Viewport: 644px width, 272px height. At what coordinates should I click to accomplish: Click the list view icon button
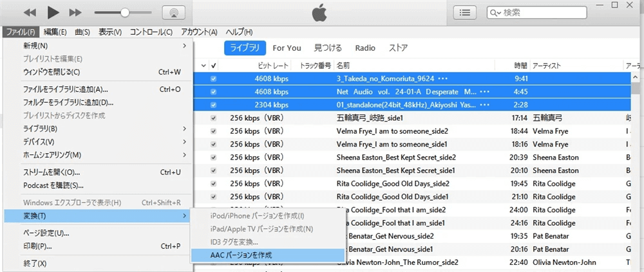point(465,12)
